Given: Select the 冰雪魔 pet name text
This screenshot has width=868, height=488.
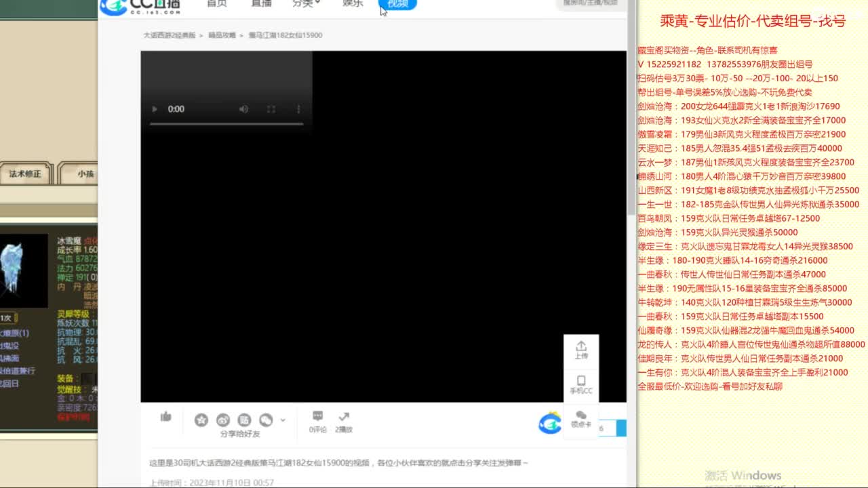Looking at the screenshot, I should 69,240.
